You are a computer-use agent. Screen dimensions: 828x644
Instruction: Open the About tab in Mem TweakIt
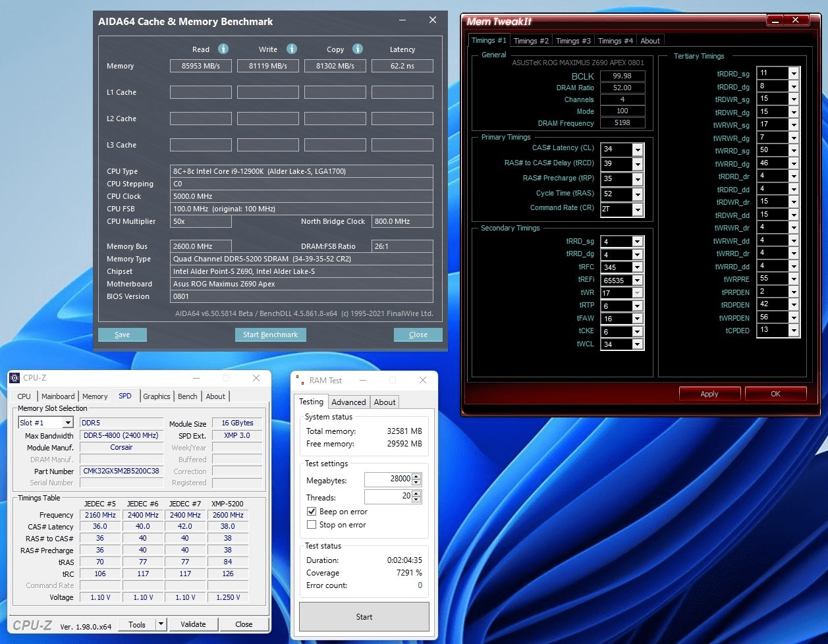(650, 41)
